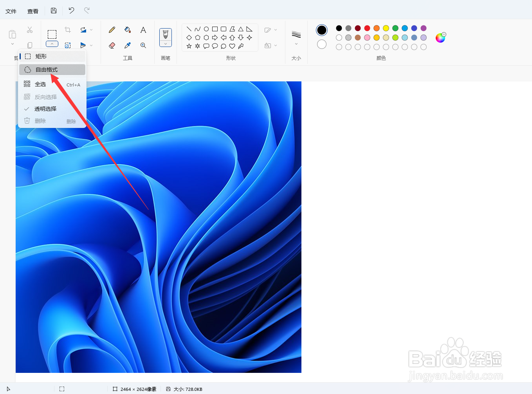Pick the purple color swatch
The image size is (532, 394).
click(424, 28)
